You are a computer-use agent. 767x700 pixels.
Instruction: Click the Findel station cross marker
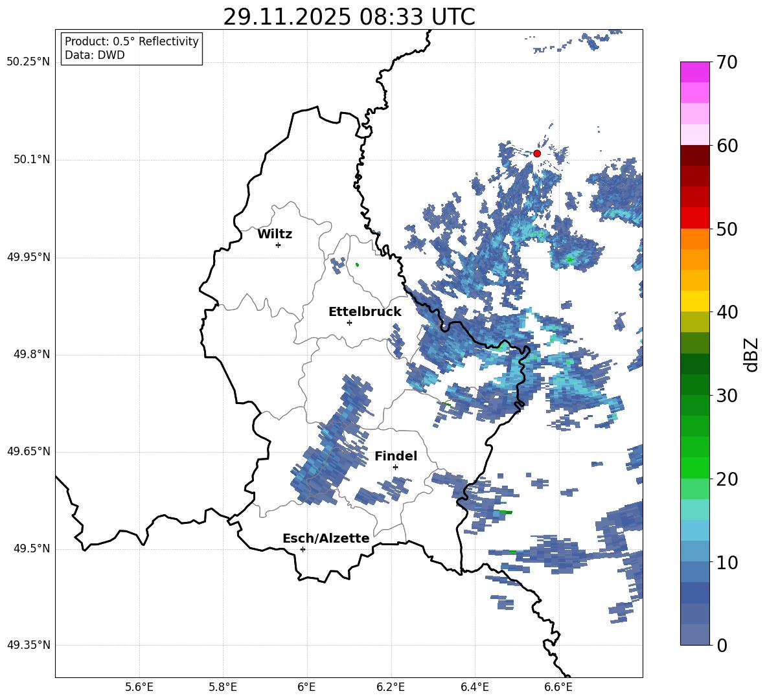pyautogui.click(x=395, y=468)
